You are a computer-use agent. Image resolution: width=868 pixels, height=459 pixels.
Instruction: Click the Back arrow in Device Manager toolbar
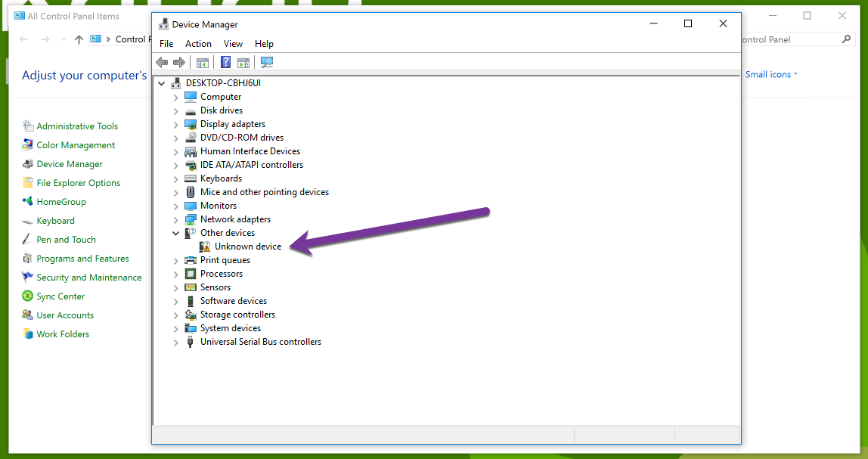(x=162, y=63)
